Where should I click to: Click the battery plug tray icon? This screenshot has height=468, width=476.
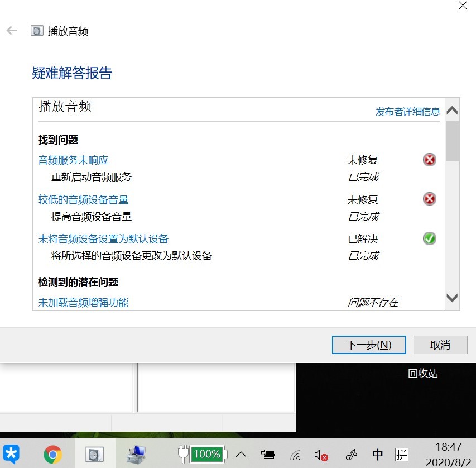pos(268,455)
